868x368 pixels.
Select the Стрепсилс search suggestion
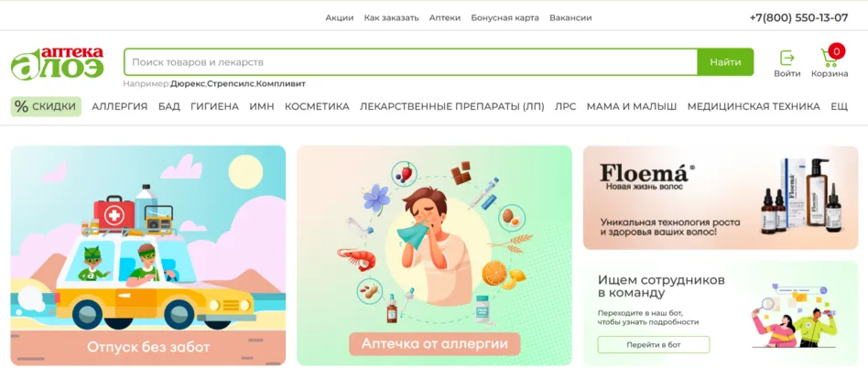pyautogui.click(x=231, y=84)
